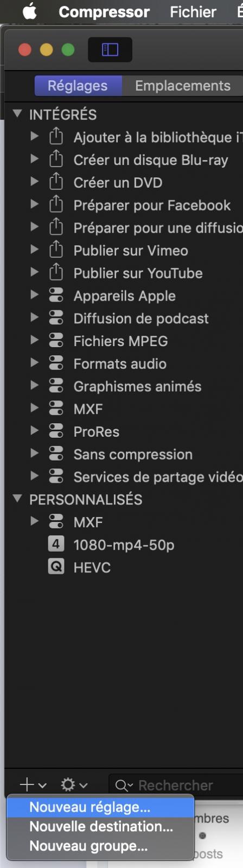This screenshot has height=868, width=243.
Task: Click the group icon beside ProRes
Action: pyautogui.click(x=56, y=431)
